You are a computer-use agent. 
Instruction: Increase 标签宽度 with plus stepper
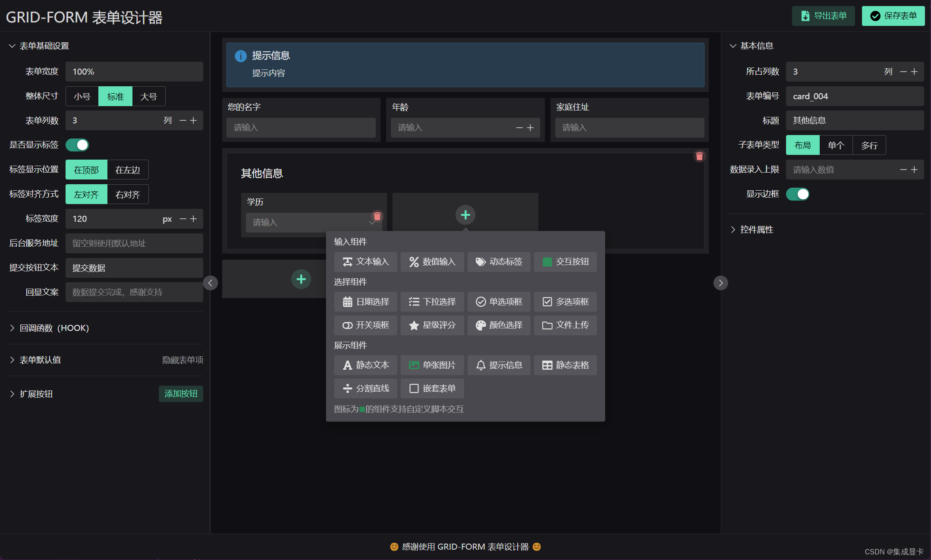coord(194,219)
